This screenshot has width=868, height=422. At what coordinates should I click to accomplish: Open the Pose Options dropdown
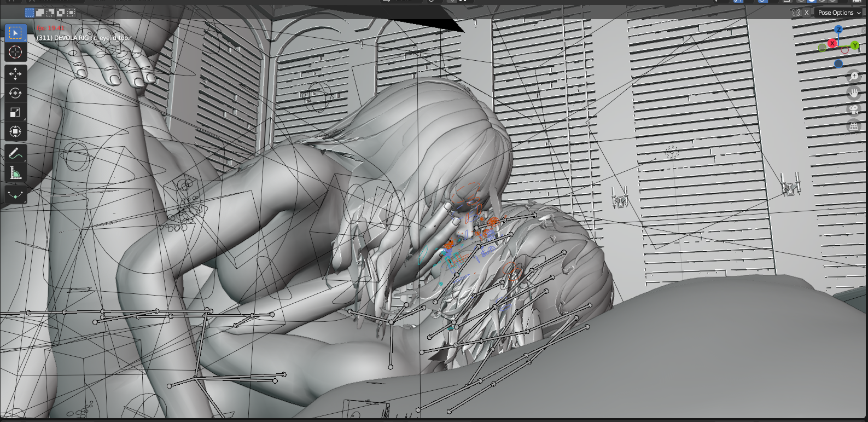pos(839,13)
